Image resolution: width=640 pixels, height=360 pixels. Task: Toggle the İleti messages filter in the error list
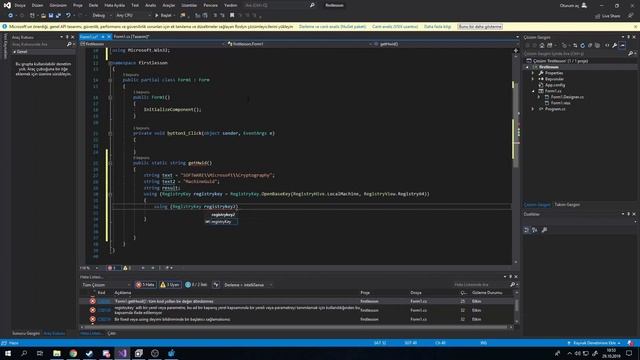coord(196,284)
